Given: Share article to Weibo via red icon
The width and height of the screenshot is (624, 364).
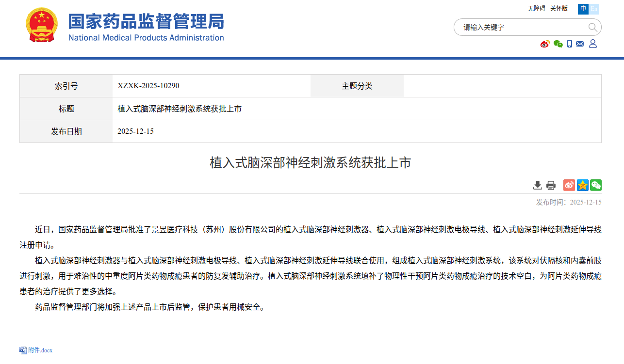Looking at the screenshot, I should tap(569, 185).
